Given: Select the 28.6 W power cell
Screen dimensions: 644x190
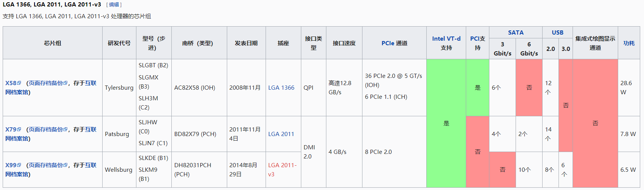Looking at the screenshot, I should (629, 87).
